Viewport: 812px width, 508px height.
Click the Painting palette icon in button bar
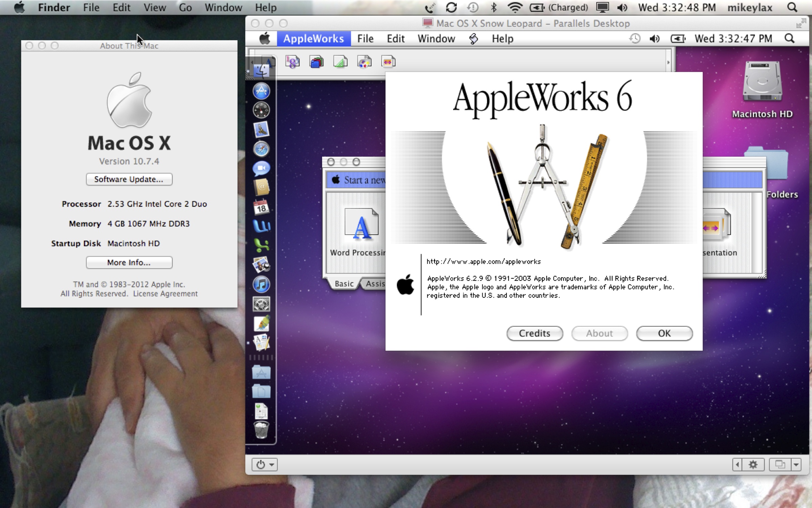pyautogui.click(x=364, y=62)
